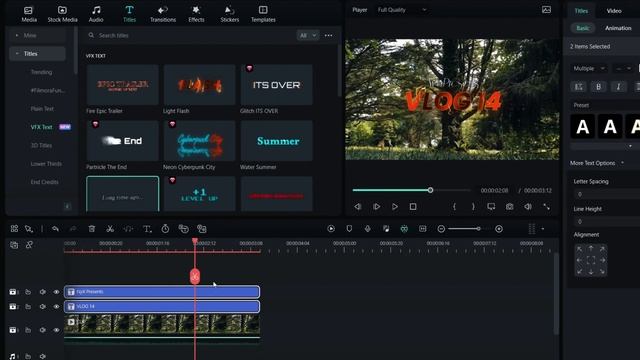The width and height of the screenshot is (640, 360).
Task: Open the Transitions tab
Action: click(162, 14)
